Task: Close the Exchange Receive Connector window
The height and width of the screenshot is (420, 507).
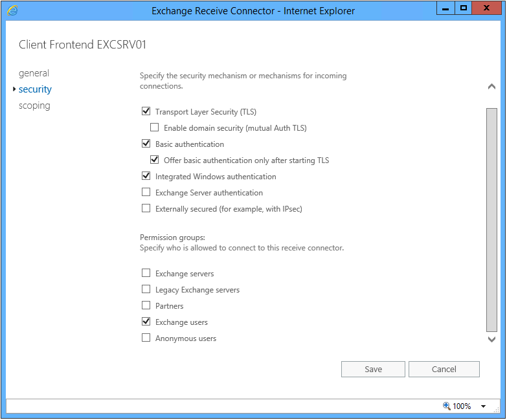Action: pyautogui.click(x=486, y=8)
